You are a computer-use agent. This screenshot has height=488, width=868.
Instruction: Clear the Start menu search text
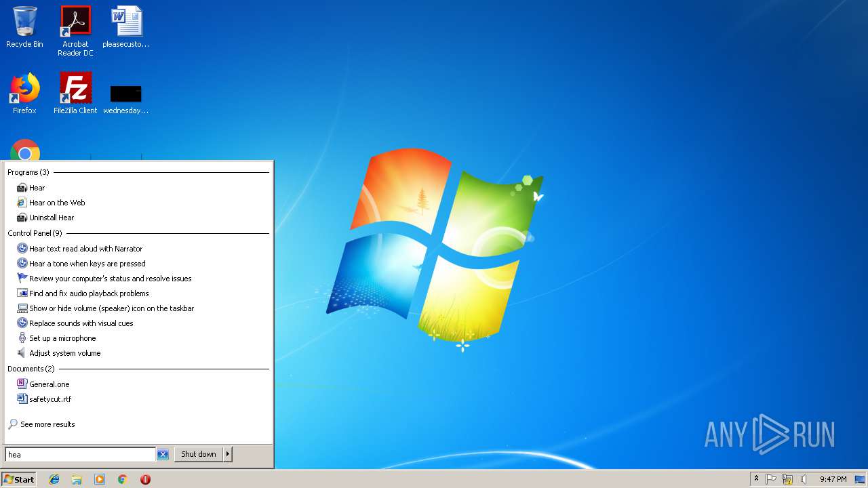(x=163, y=455)
